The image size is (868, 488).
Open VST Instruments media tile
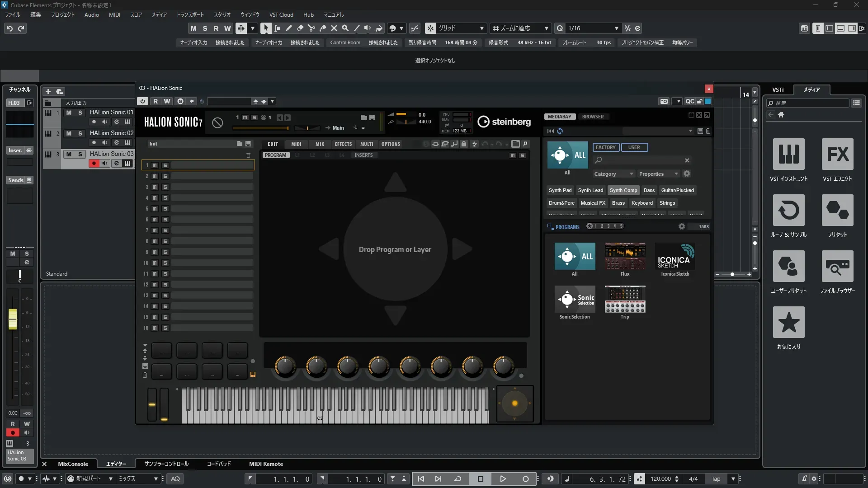788,155
